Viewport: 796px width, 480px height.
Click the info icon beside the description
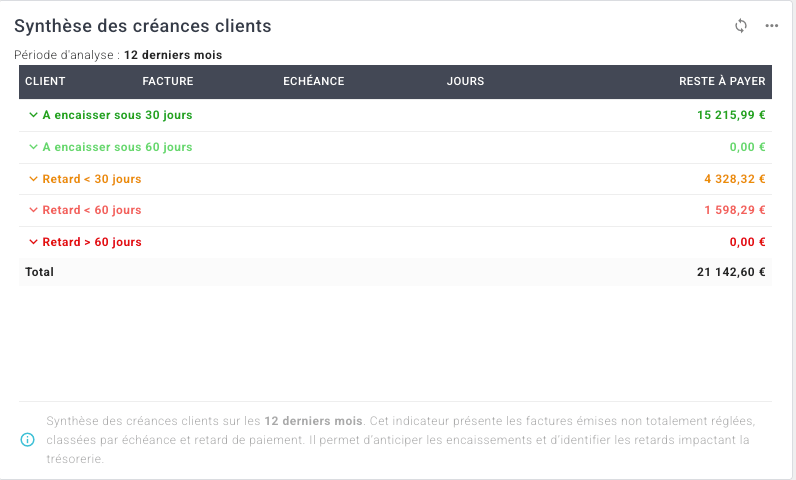27,440
